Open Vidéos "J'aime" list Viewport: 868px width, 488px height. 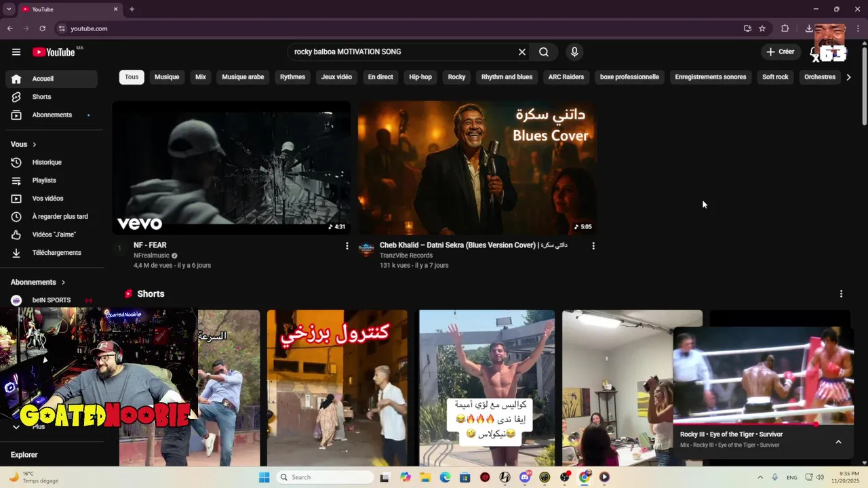tap(52, 235)
